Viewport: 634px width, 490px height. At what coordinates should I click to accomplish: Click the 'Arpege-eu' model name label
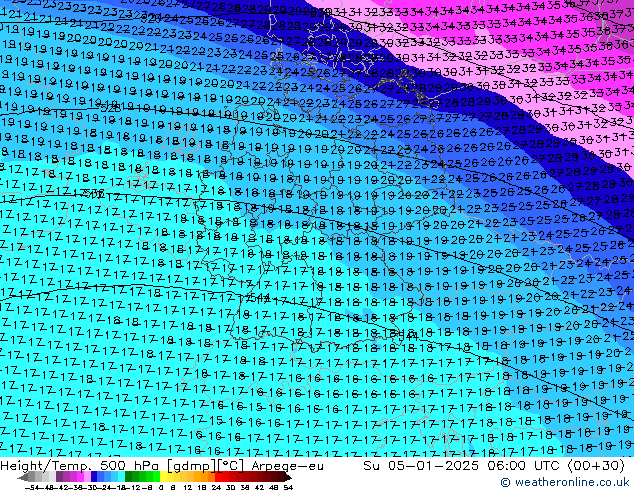coord(287,466)
